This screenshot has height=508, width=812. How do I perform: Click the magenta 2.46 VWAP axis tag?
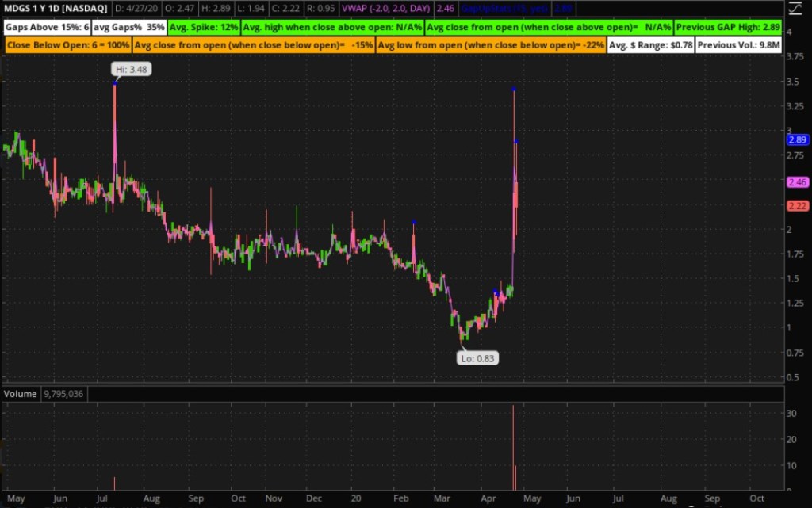tap(797, 182)
